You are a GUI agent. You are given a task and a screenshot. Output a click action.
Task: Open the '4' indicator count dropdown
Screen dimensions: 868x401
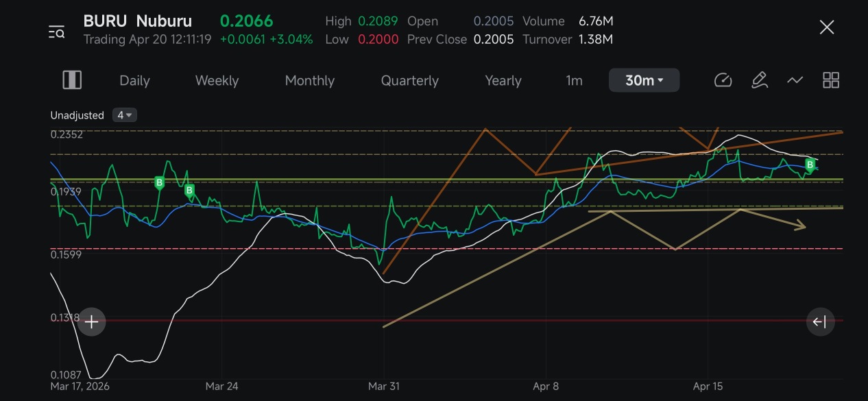pos(125,115)
